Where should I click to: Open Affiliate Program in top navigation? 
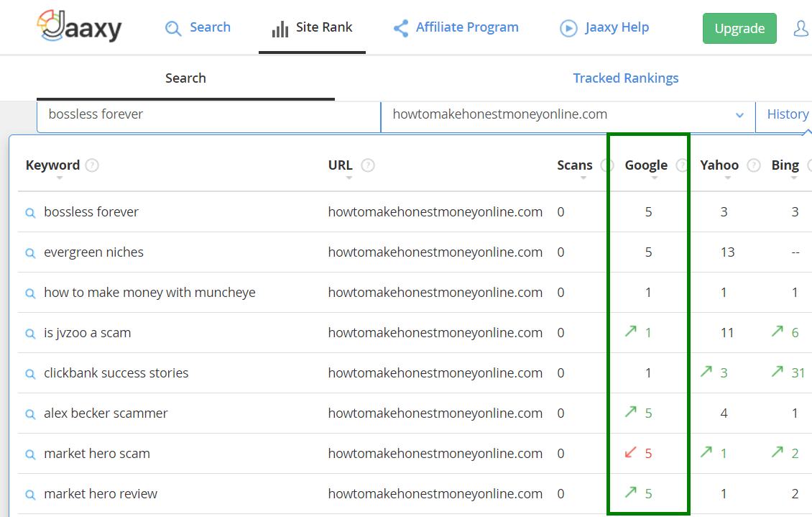point(467,27)
